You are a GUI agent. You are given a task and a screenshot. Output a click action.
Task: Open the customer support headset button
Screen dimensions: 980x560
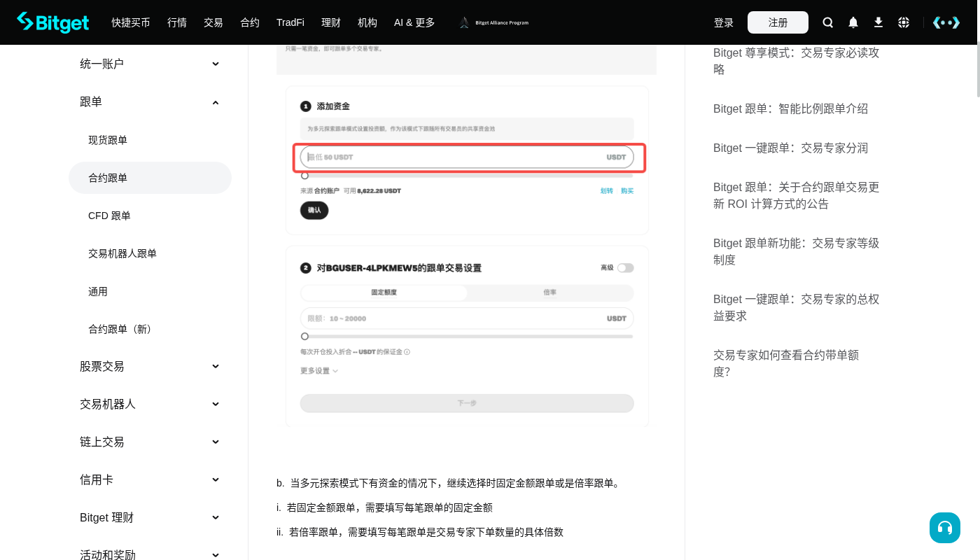coord(945,528)
